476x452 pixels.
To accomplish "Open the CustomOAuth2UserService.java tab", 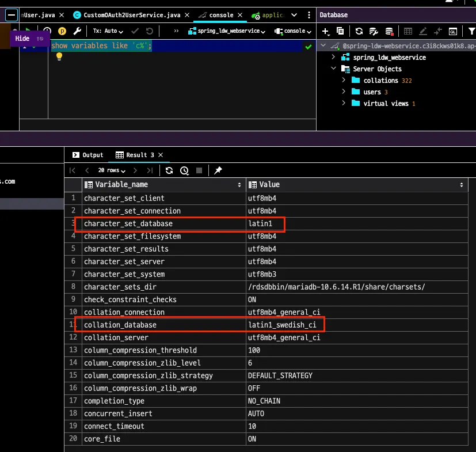I will point(132,15).
